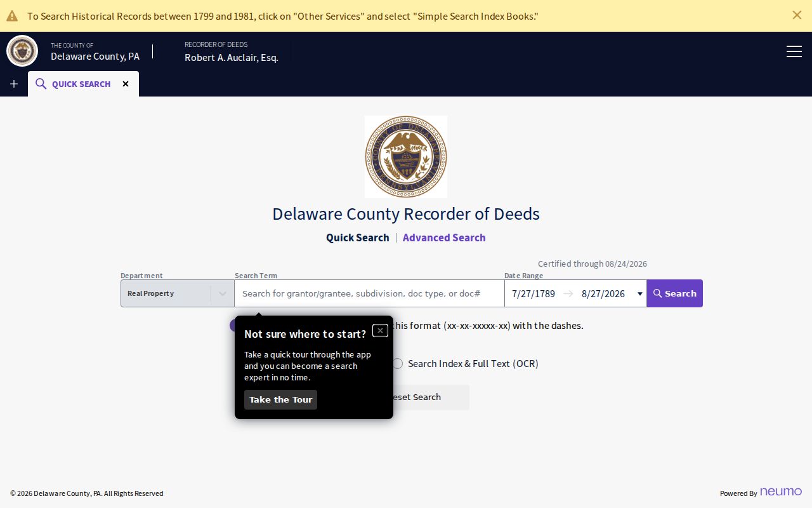Click the Delaware County seal in header

tap(22, 51)
